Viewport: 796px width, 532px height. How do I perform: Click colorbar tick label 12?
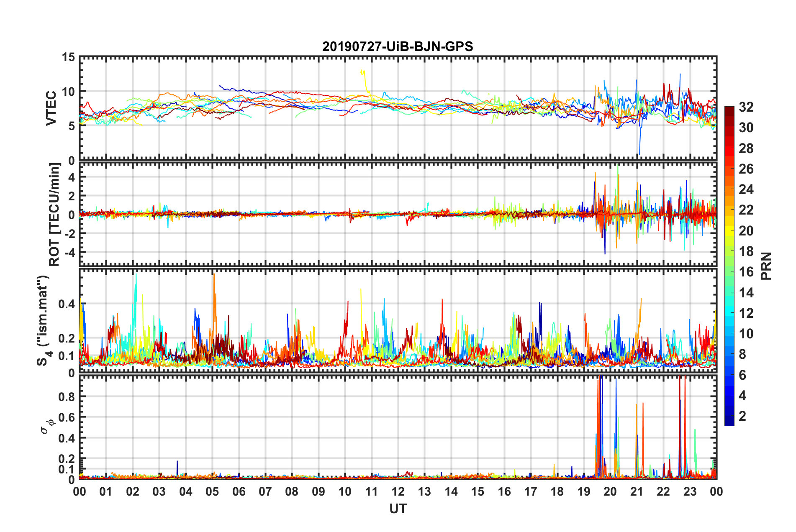(x=746, y=313)
